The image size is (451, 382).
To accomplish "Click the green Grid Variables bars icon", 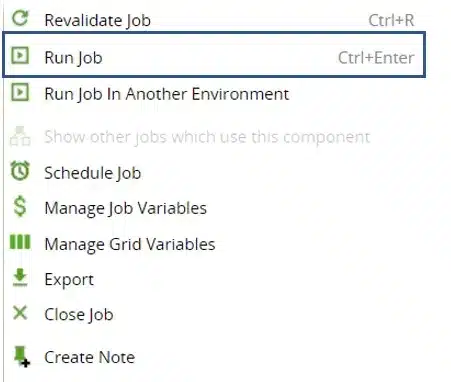I will click(20, 242).
